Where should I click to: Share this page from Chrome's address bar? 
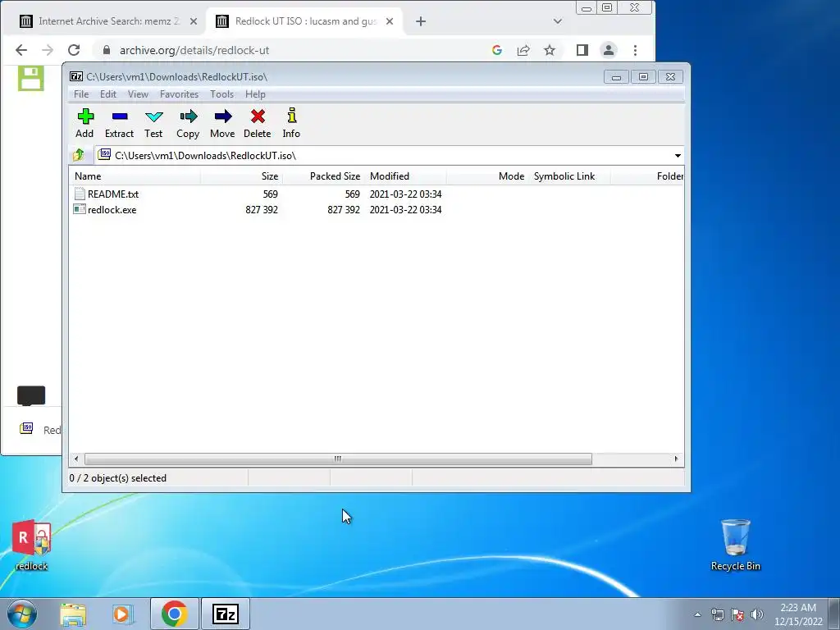point(523,50)
